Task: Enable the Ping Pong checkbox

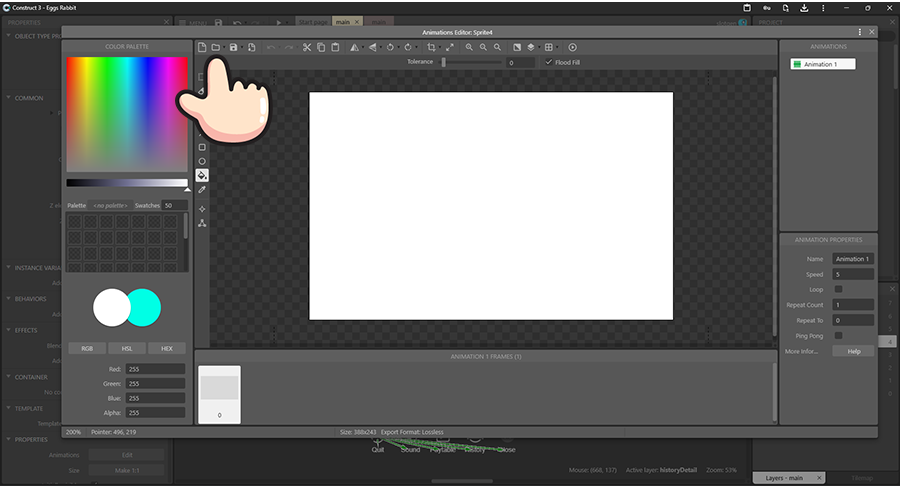Action: click(x=838, y=336)
